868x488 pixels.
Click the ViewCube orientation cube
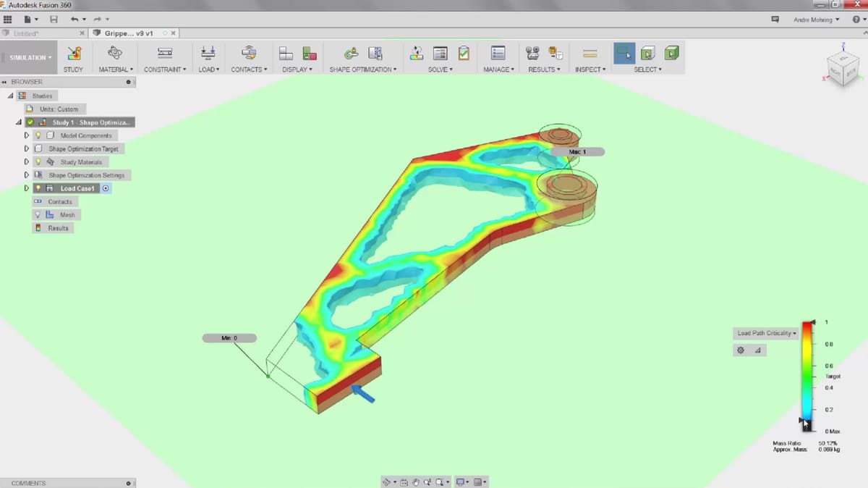tap(843, 70)
